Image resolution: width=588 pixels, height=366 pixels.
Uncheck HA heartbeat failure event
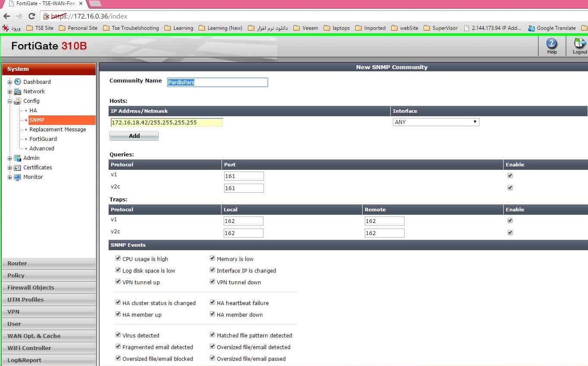click(212, 302)
